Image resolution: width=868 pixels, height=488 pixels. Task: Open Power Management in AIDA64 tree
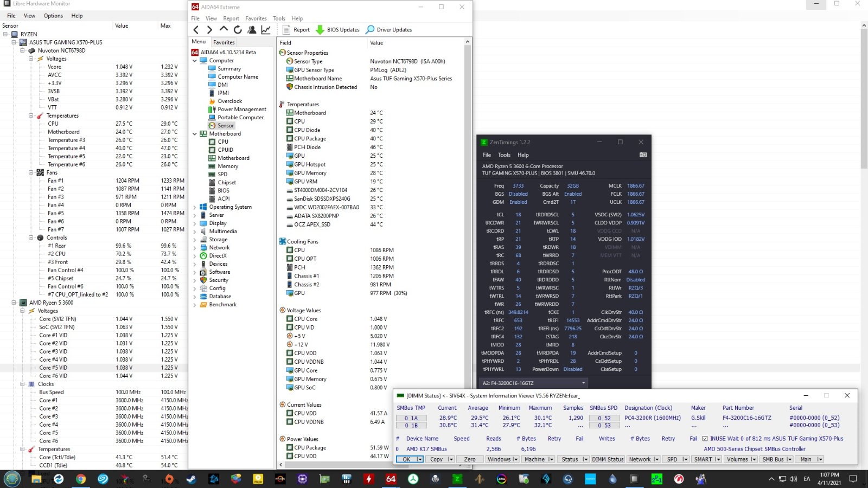pos(238,110)
